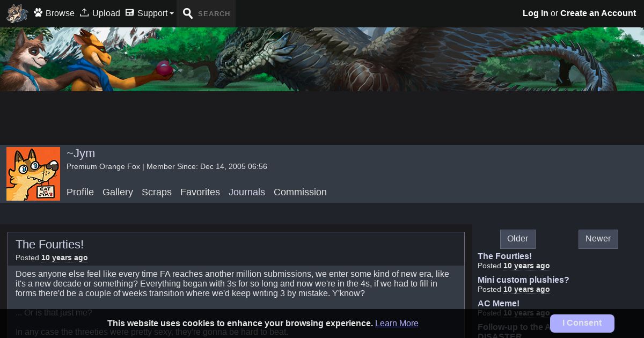Viewport: 644px width, 338px height.
Task: Click the Newer journals button
Action: click(598, 239)
